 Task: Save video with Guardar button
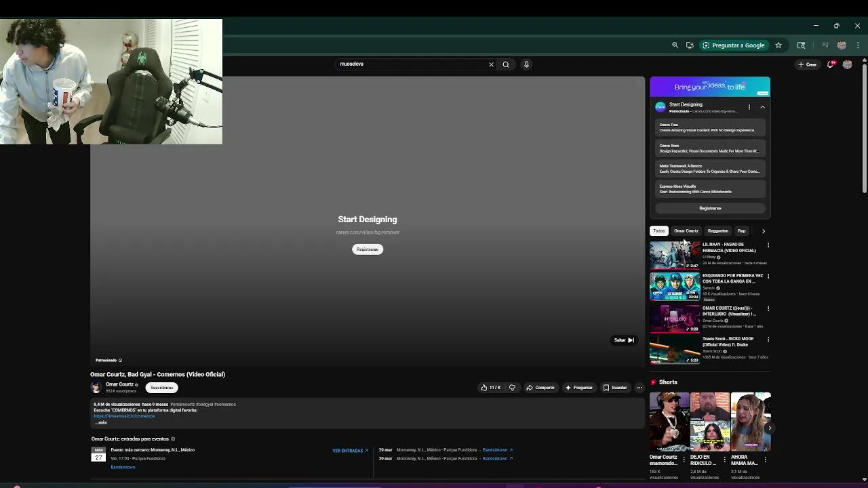[x=615, y=388]
